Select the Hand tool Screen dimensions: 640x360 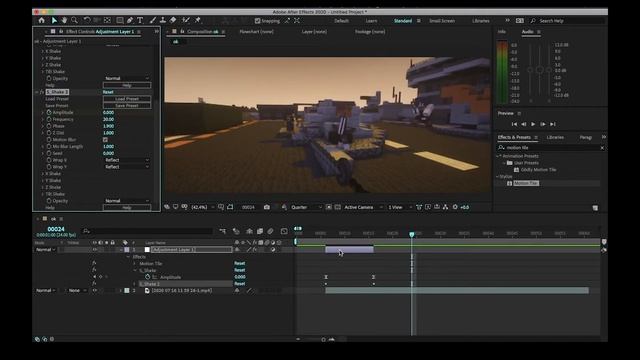[64, 20]
